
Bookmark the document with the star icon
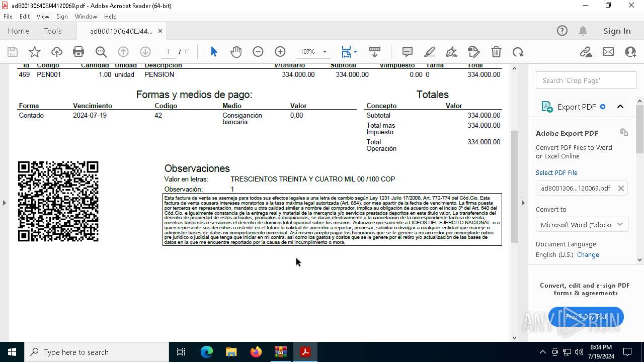tap(35, 52)
